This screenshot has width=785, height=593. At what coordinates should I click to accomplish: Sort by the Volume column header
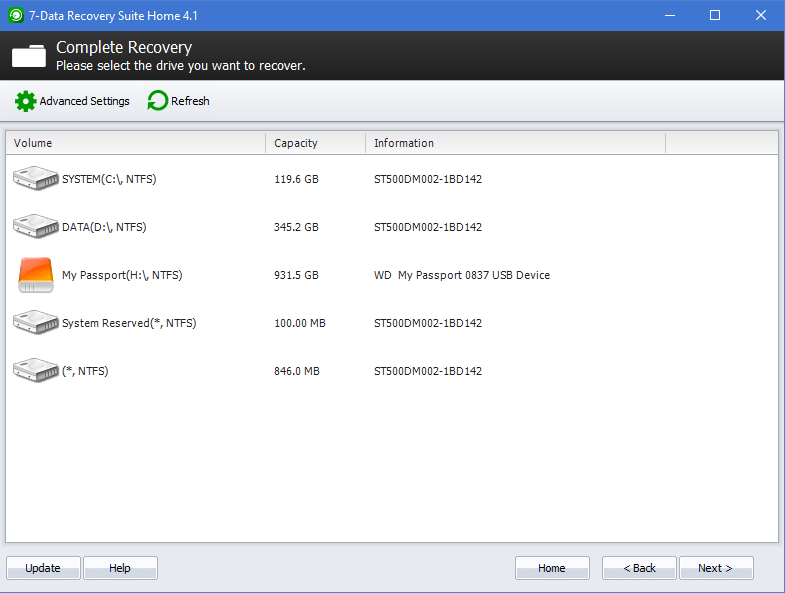click(x=135, y=143)
